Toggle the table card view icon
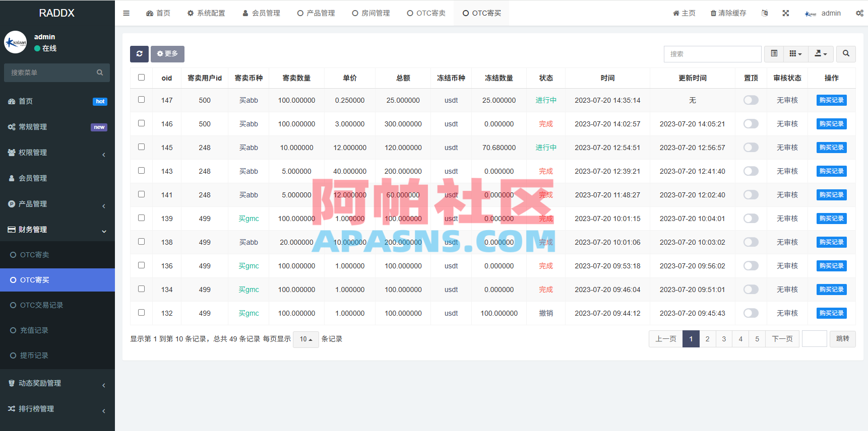 click(774, 54)
